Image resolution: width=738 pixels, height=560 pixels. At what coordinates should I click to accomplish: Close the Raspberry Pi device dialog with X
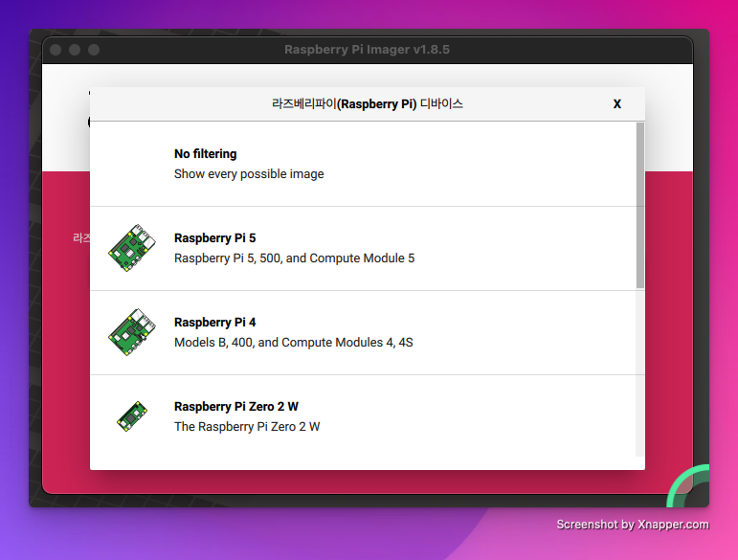click(617, 104)
